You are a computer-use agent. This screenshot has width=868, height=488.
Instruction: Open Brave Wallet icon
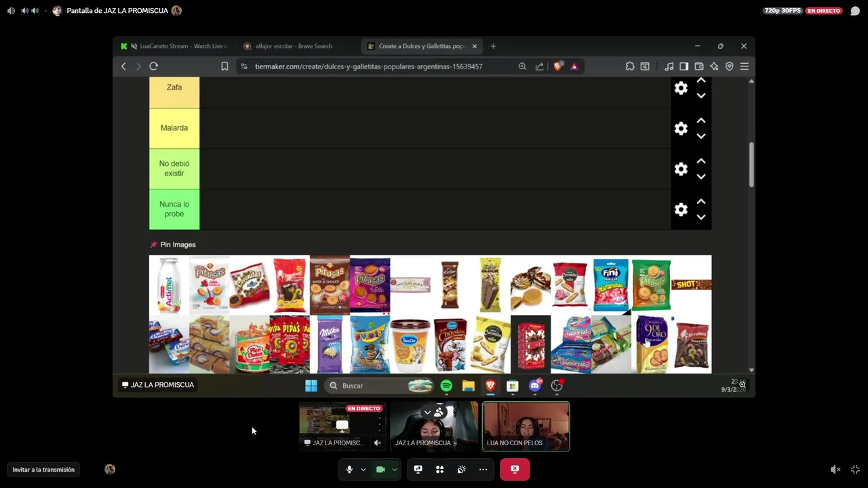coord(699,66)
